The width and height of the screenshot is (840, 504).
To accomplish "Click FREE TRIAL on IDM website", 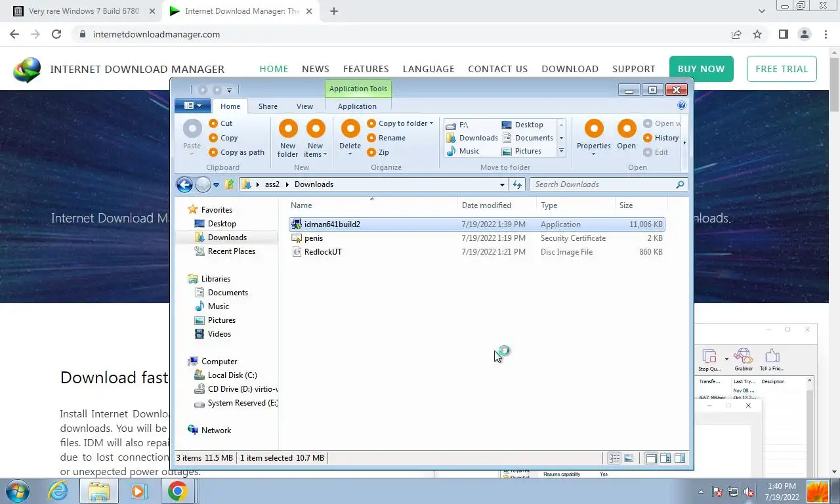I will pyautogui.click(x=782, y=69).
